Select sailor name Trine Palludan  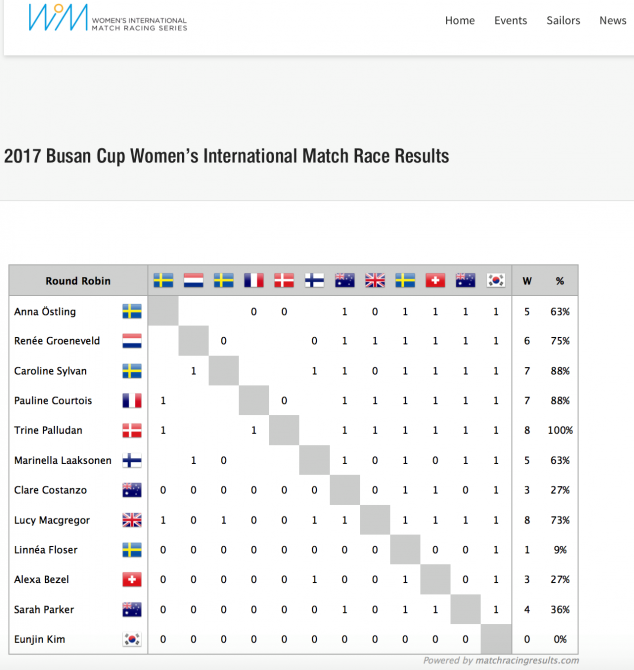pos(48,430)
